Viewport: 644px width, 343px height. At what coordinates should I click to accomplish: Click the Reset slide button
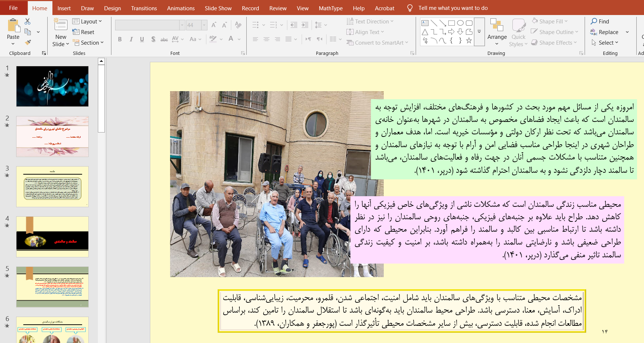tap(84, 32)
